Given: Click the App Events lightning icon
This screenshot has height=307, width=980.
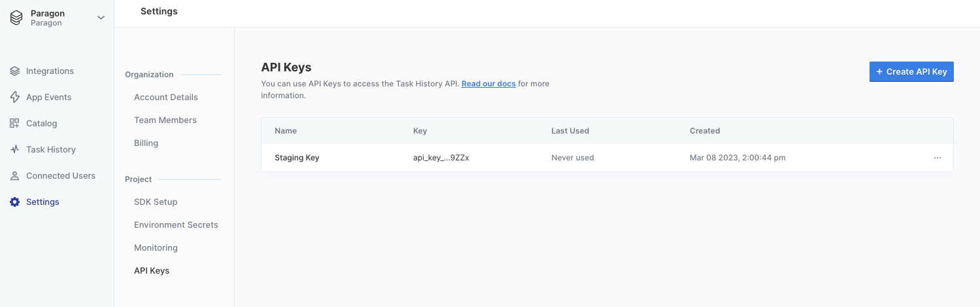Looking at the screenshot, I should pyautogui.click(x=14, y=97).
